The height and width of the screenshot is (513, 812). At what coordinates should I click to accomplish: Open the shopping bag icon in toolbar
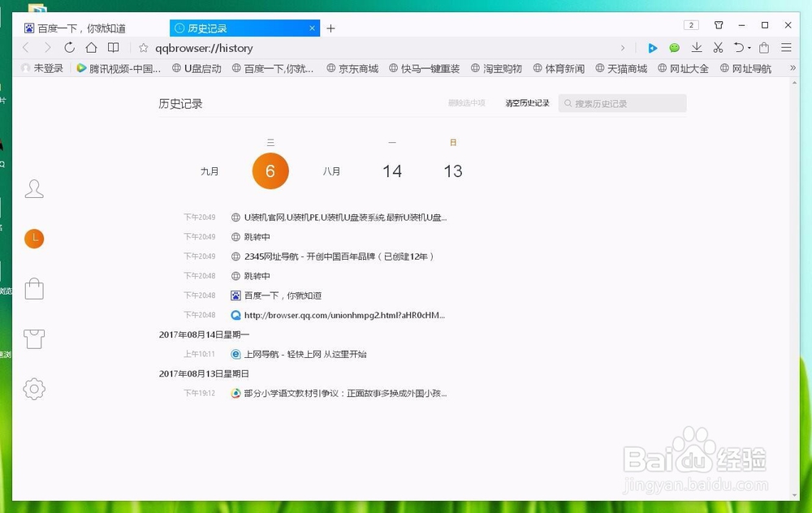[x=764, y=48]
